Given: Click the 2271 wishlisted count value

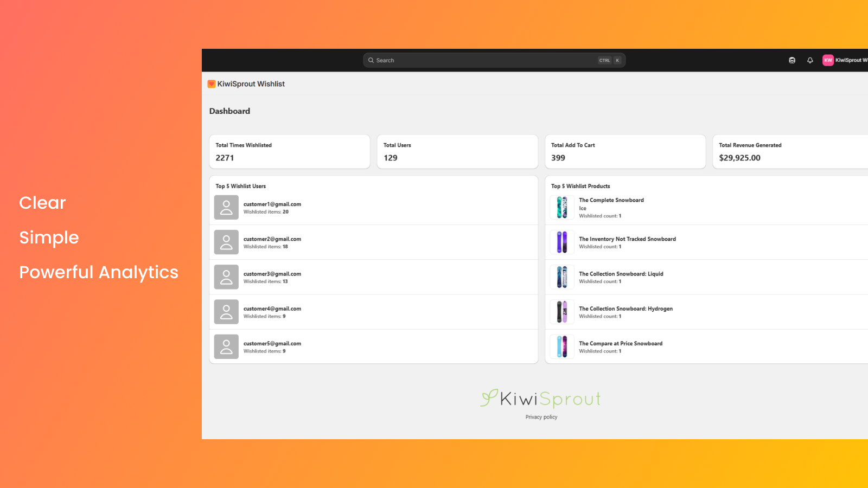Looking at the screenshot, I should pyautogui.click(x=225, y=158).
